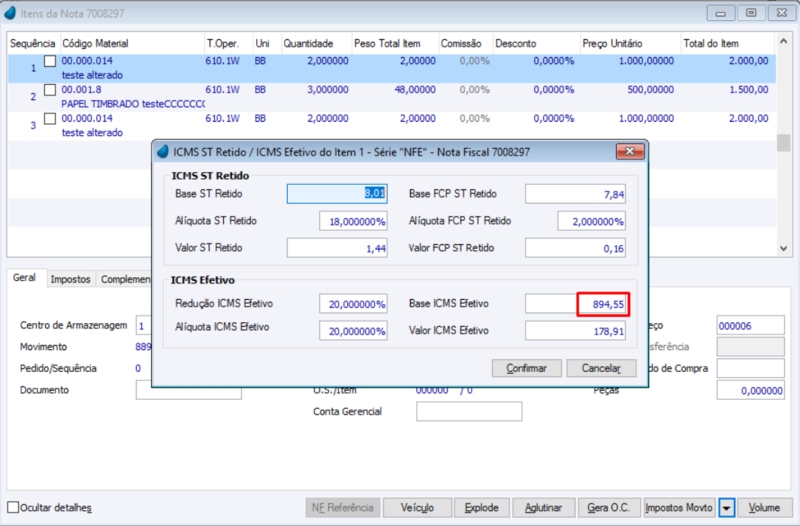
Task: Click the Gera O.C. button
Action: [608, 508]
